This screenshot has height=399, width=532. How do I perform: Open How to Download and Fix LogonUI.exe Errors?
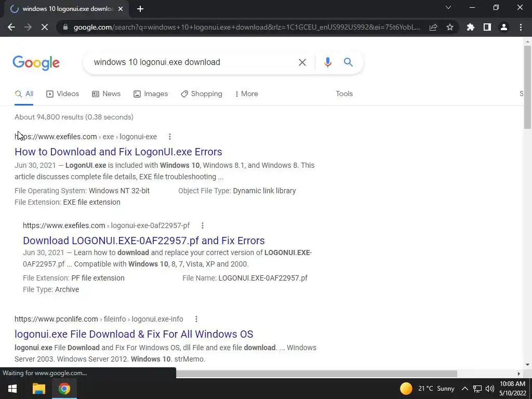pos(118,152)
